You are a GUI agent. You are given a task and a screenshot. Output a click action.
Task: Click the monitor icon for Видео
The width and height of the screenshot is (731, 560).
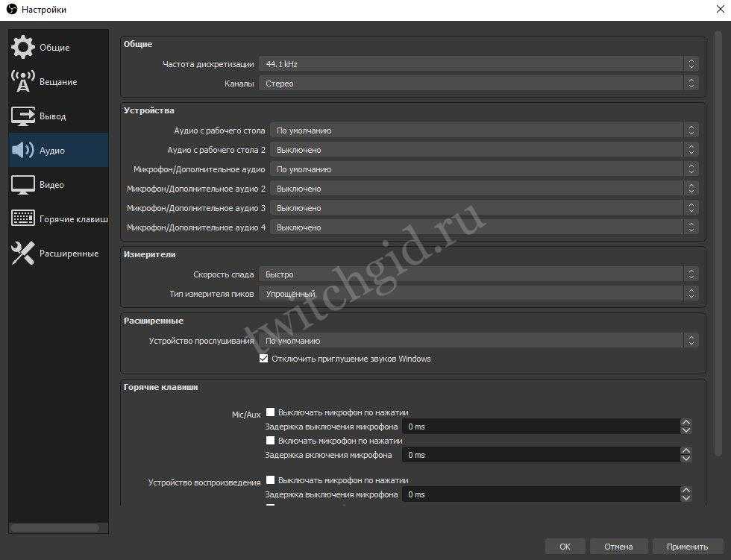(x=23, y=184)
